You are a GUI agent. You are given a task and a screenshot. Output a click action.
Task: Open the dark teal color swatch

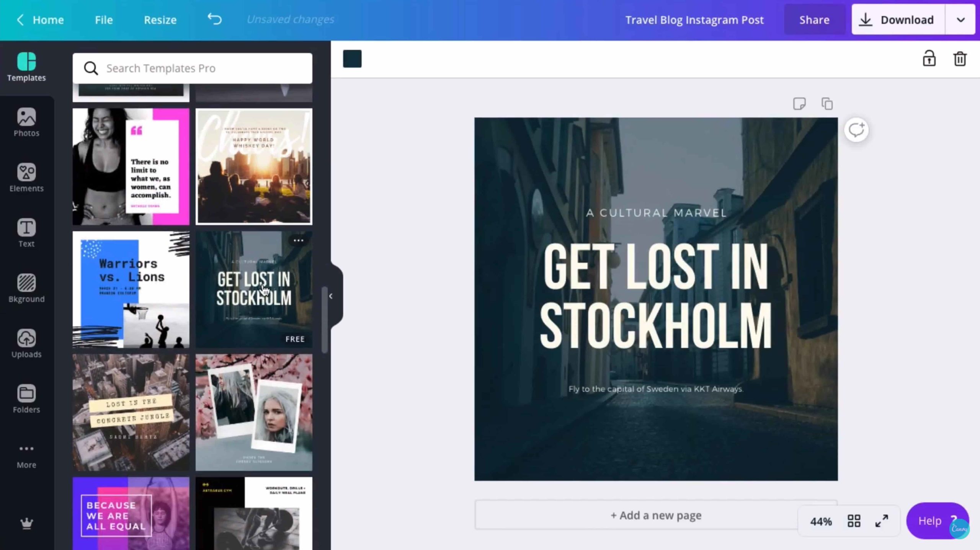coord(352,59)
